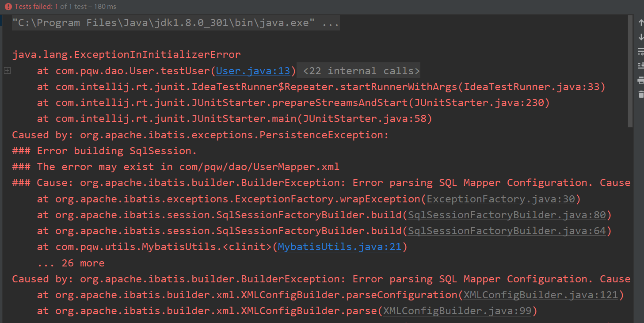644x323 pixels.
Task: Open the MybatisUtils.java:21 link
Action: [x=339, y=247]
